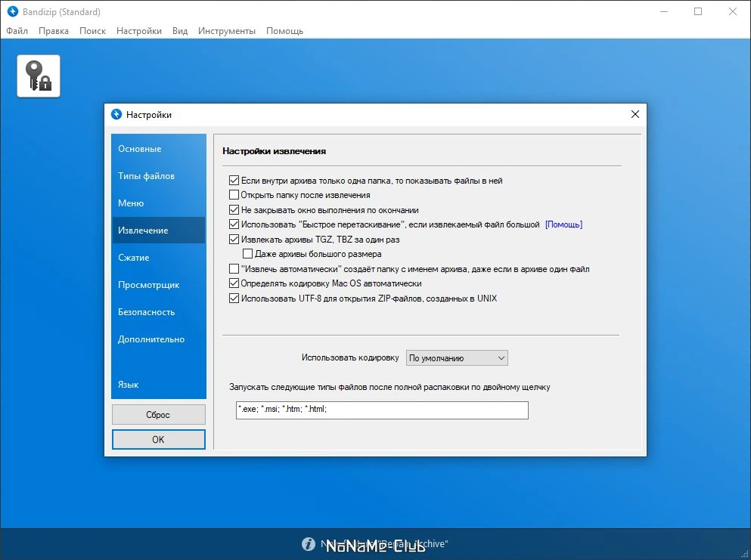Minimize the Bandizip main window
The width and height of the screenshot is (751, 560).
(x=664, y=11)
